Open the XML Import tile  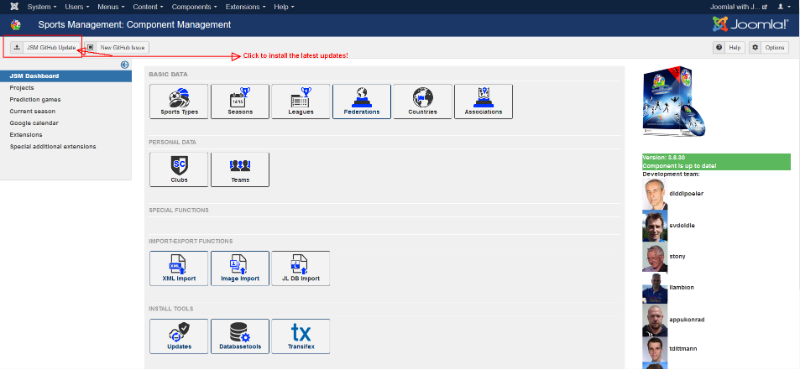coord(179,268)
